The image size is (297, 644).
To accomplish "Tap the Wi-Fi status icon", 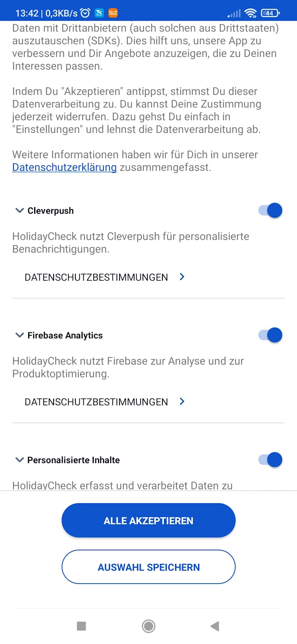I will (251, 13).
